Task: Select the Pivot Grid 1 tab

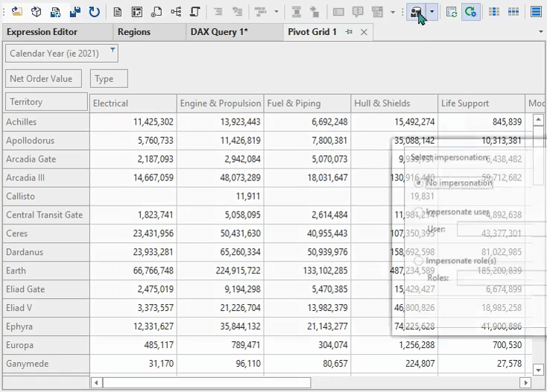Action: 312,32
